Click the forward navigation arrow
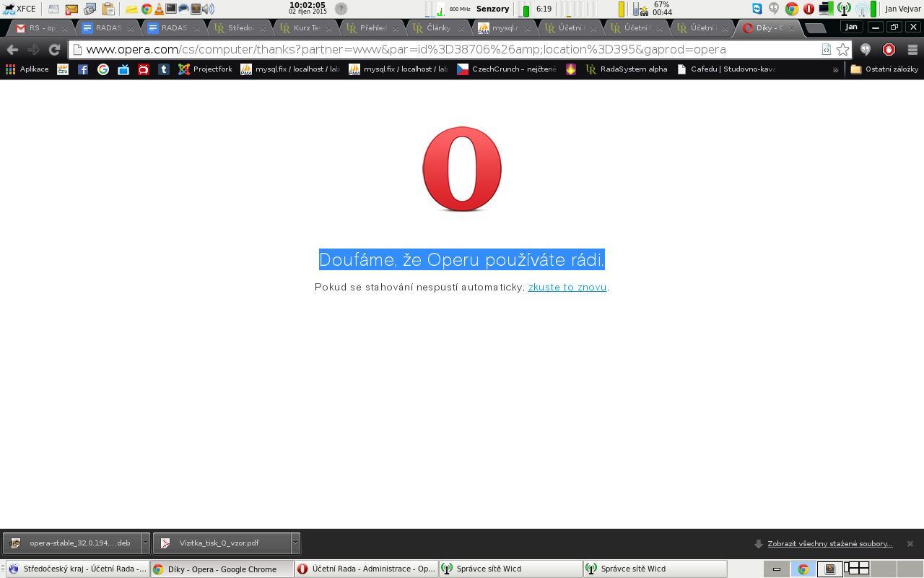The width and height of the screenshot is (924, 578). coord(33,50)
